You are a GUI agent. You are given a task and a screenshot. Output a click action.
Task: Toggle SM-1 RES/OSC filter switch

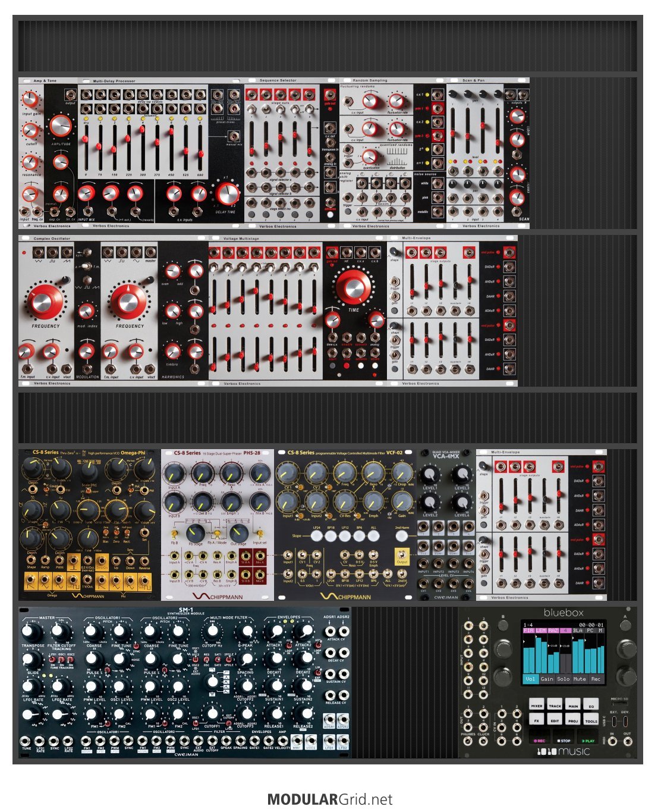(206, 659)
